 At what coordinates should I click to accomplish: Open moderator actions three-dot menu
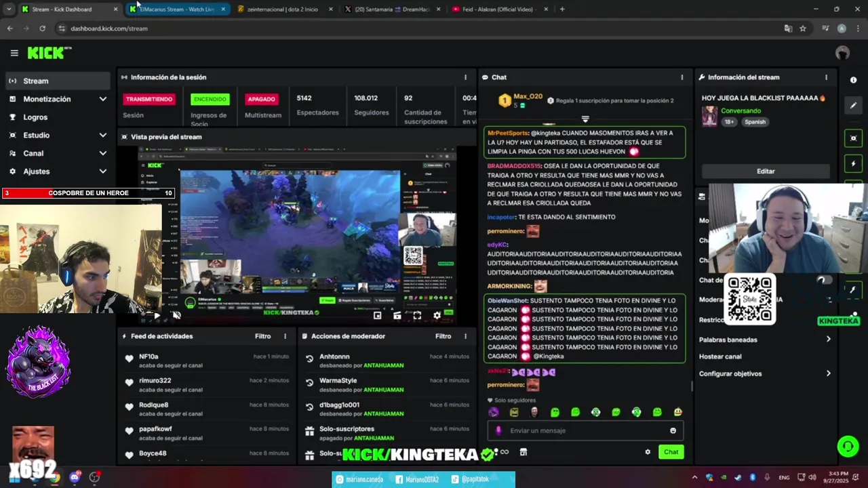point(465,336)
